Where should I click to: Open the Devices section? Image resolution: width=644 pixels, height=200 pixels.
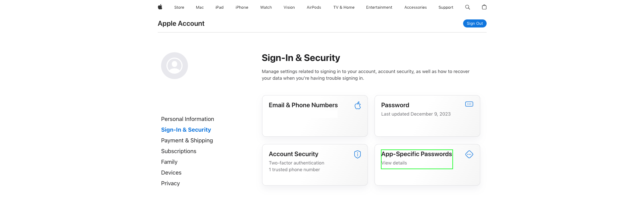tap(171, 173)
